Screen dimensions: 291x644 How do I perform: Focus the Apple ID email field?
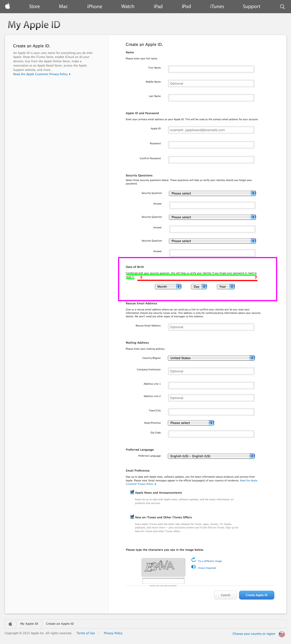(x=211, y=130)
